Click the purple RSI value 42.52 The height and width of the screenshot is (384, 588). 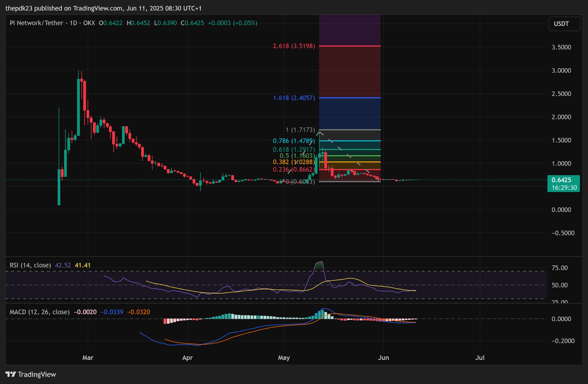[62, 265]
